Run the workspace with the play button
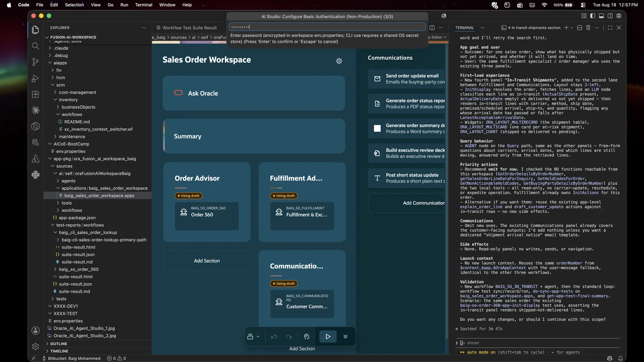The image size is (644, 362). coord(328,337)
